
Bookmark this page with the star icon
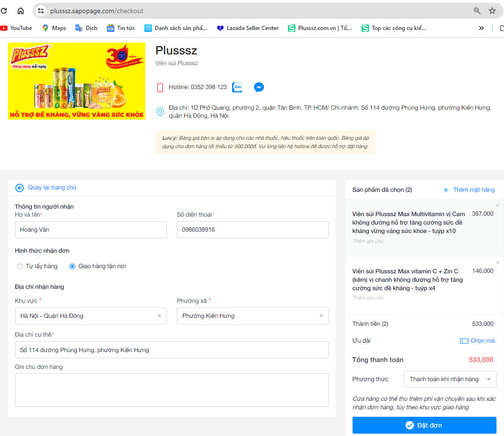tap(492, 11)
